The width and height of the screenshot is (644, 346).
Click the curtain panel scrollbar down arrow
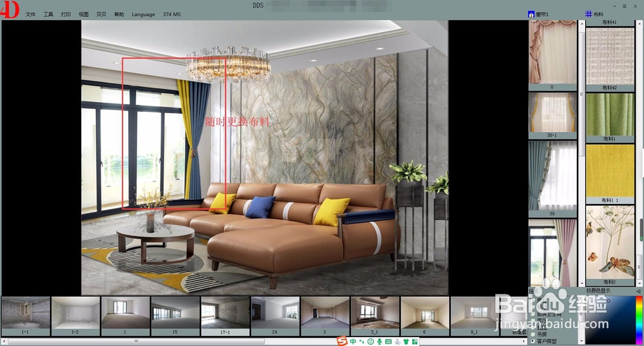[x=582, y=283]
